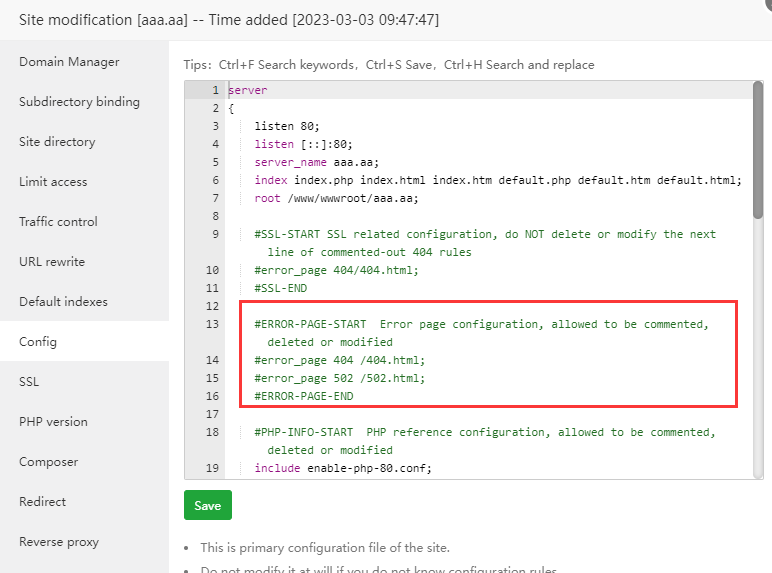This screenshot has width=772, height=573.
Task: Select the Redirect tab
Action: point(42,502)
